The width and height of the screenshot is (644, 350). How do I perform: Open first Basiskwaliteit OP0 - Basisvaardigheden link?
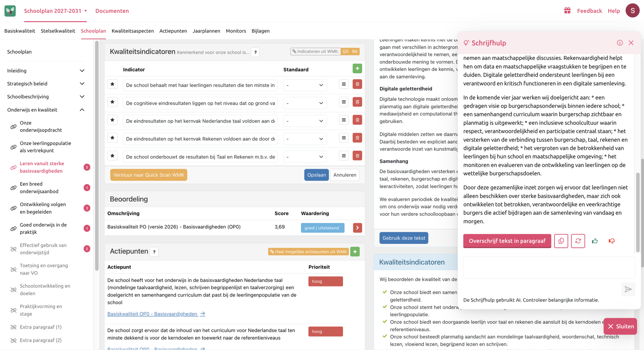156,314
